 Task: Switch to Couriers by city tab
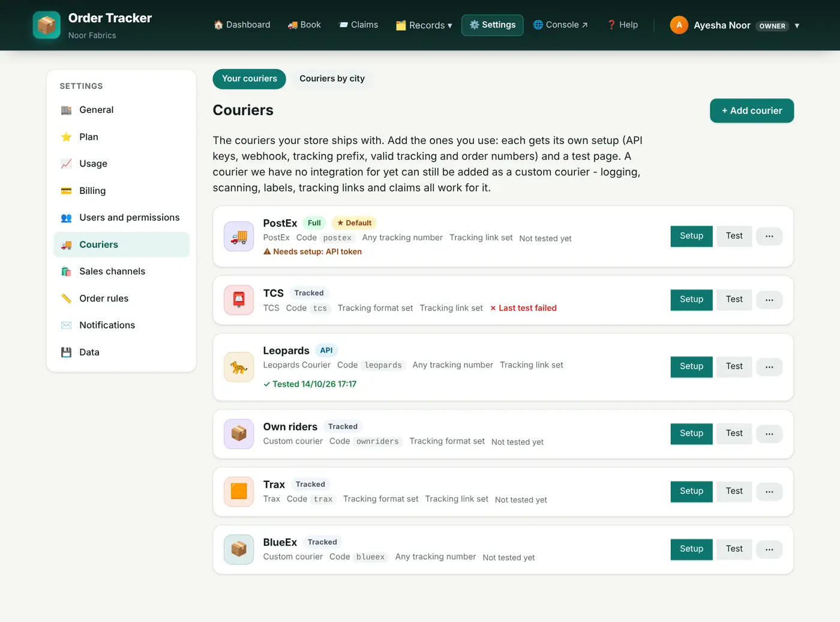click(x=332, y=79)
